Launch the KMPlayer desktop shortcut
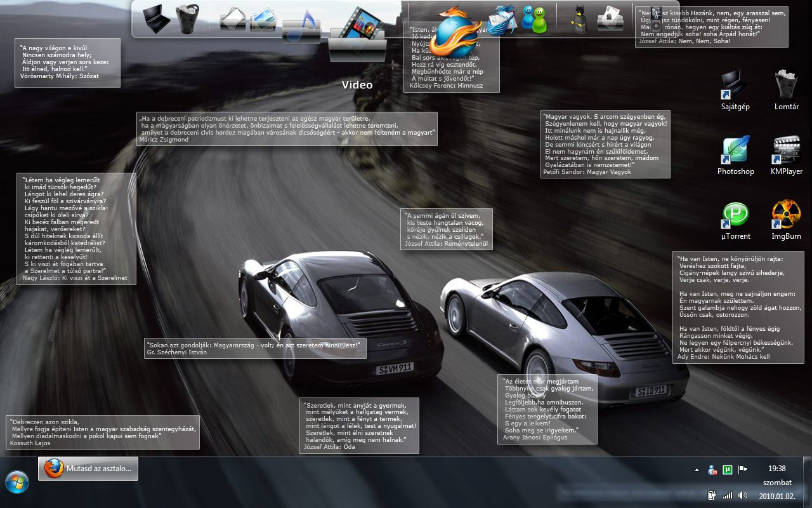This screenshot has height=508, width=812. (786, 155)
